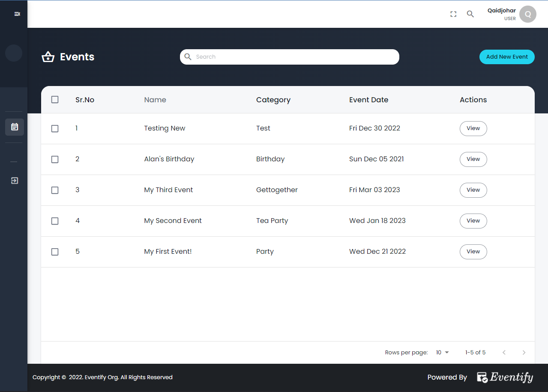The width and height of the screenshot is (548, 392).
Task: Log out using the sidebar exit icon
Action: click(x=14, y=180)
